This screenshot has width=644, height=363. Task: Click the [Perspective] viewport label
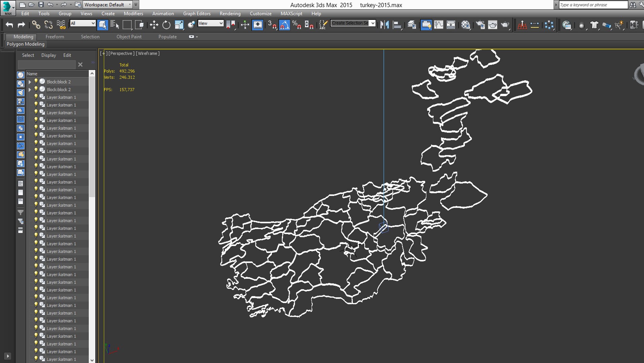pyautogui.click(x=121, y=53)
